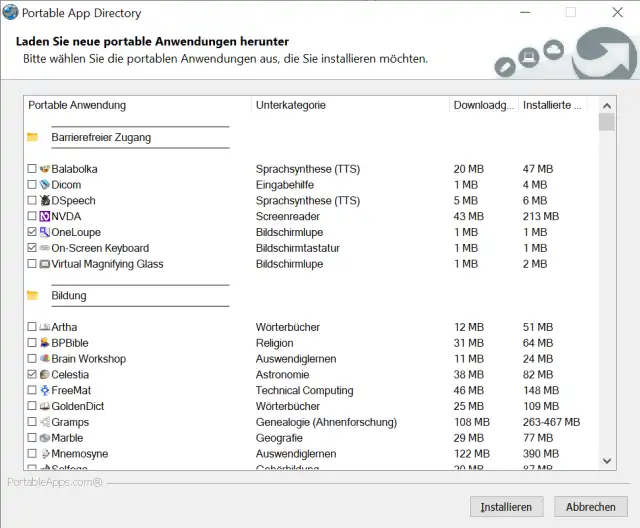640x528 pixels.
Task: Collapse the Bildung category folder
Action: [x=32, y=296]
